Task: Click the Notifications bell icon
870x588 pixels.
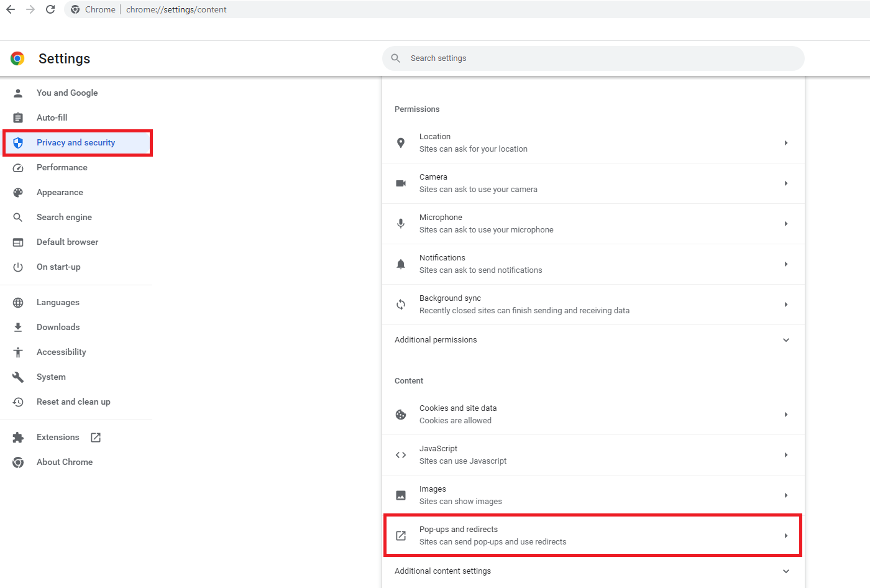Action: coord(401,264)
